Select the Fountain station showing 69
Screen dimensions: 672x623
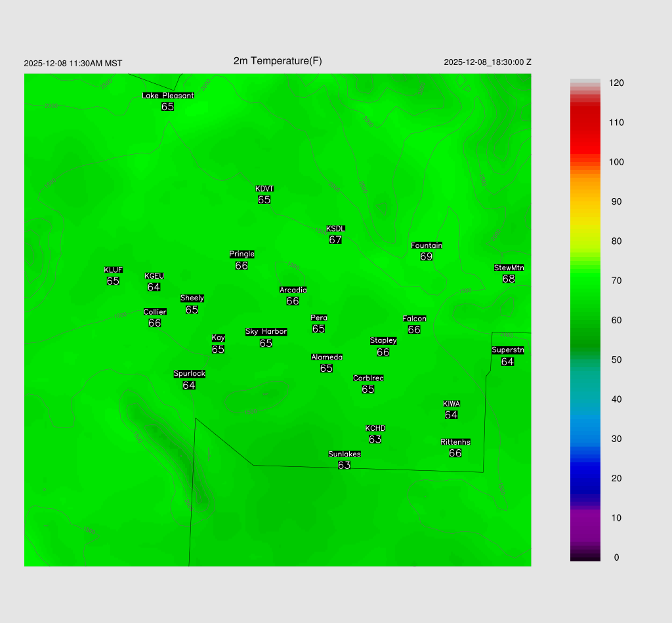tap(427, 251)
